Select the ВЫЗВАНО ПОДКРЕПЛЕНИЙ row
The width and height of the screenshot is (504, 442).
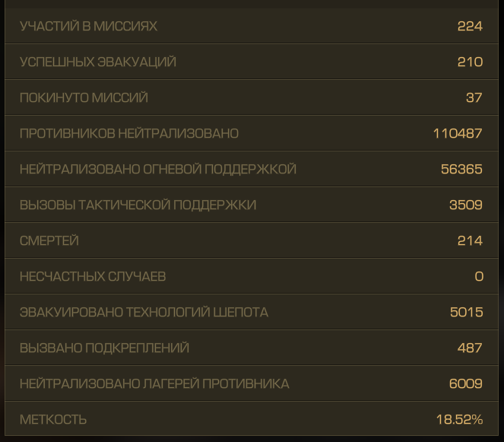[252, 348]
